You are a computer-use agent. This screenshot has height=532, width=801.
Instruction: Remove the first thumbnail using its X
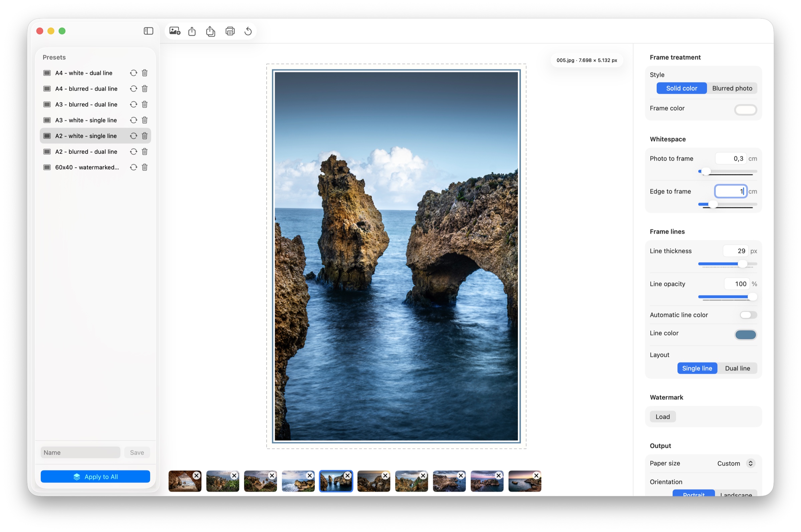point(197,475)
